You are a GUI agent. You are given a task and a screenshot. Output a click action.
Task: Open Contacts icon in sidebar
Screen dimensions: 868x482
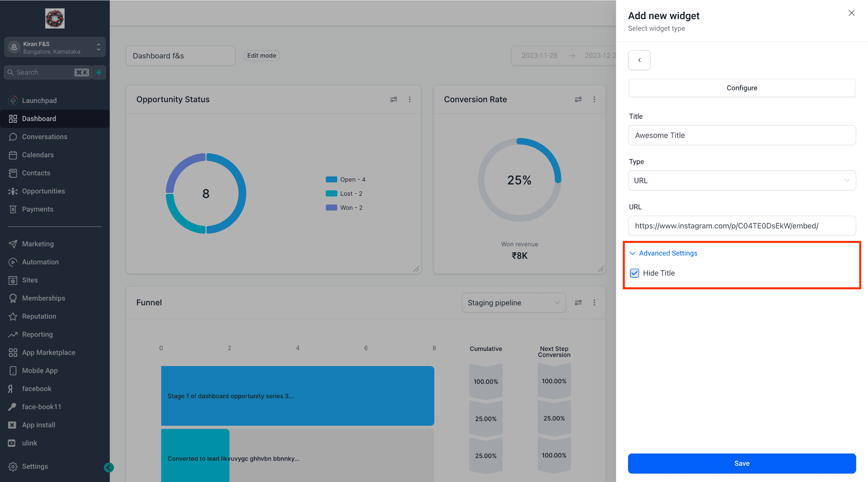[13, 173]
